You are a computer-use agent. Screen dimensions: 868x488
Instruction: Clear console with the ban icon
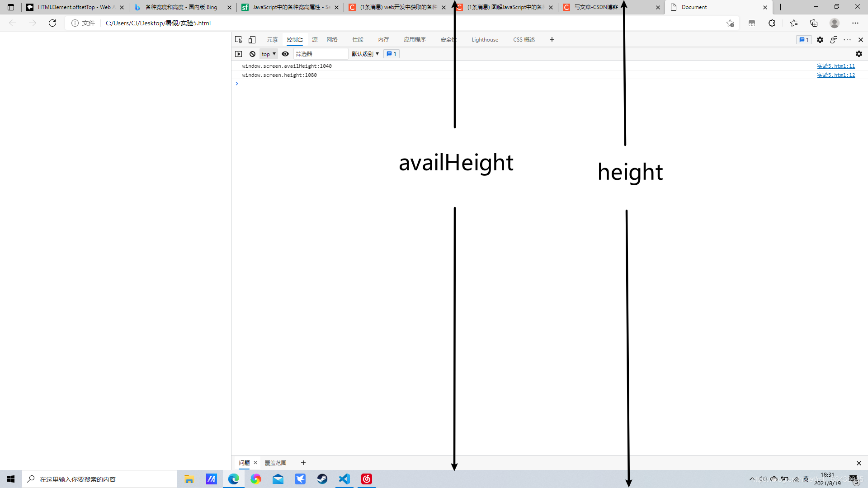click(252, 54)
